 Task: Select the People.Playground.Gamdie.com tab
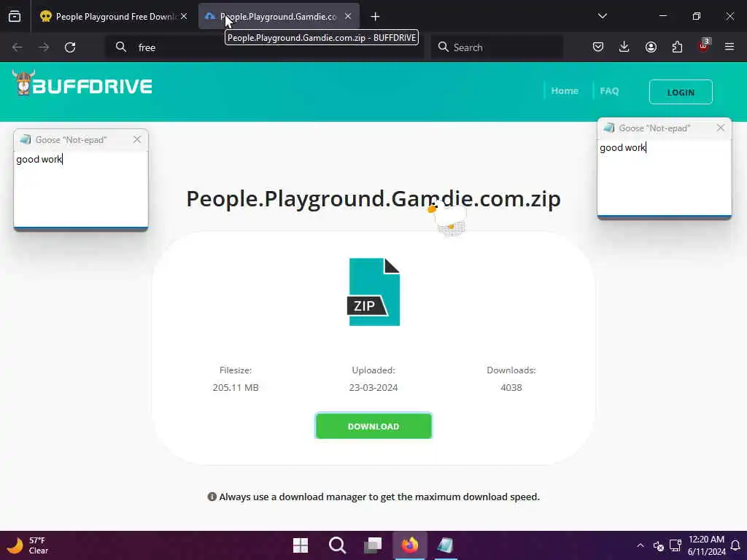tap(279, 17)
